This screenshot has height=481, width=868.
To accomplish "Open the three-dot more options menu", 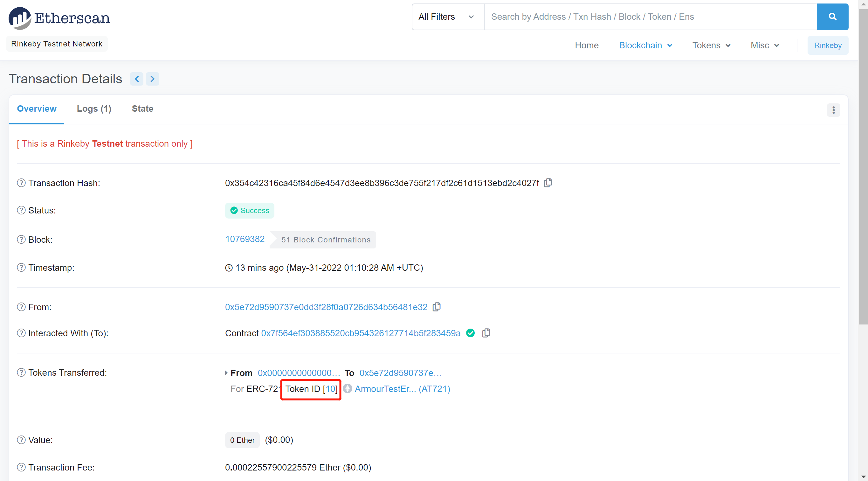I will point(833,110).
